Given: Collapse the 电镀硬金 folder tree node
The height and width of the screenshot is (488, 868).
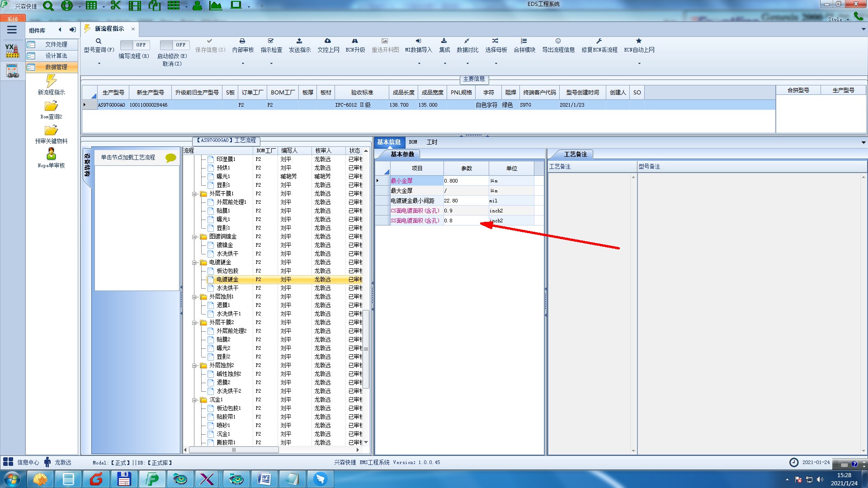Looking at the screenshot, I should [195, 263].
